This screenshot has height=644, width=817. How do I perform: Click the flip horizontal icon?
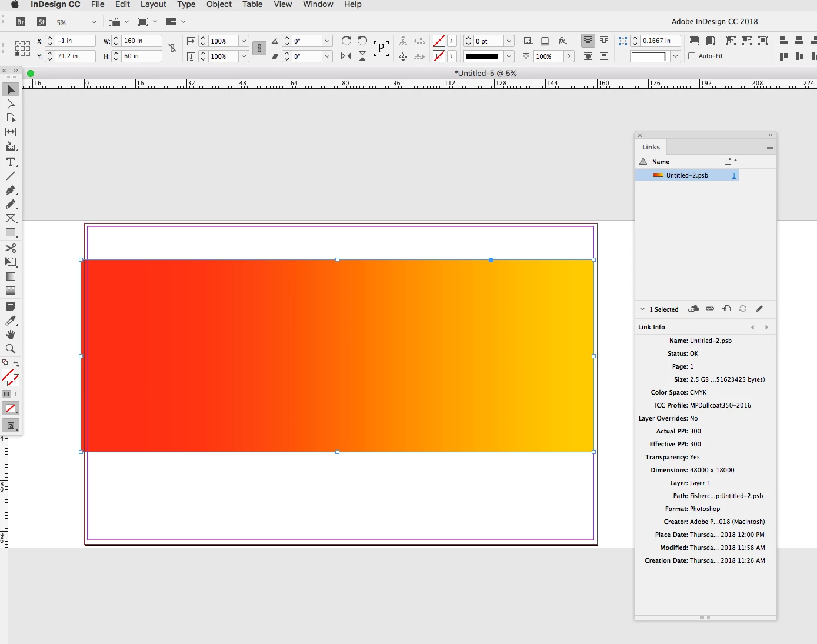coord(346,56)
